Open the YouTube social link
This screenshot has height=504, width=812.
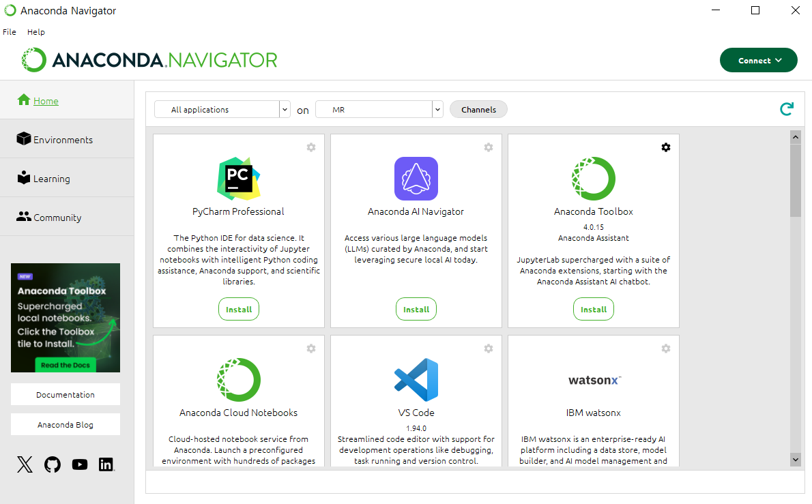click(80, 464)
